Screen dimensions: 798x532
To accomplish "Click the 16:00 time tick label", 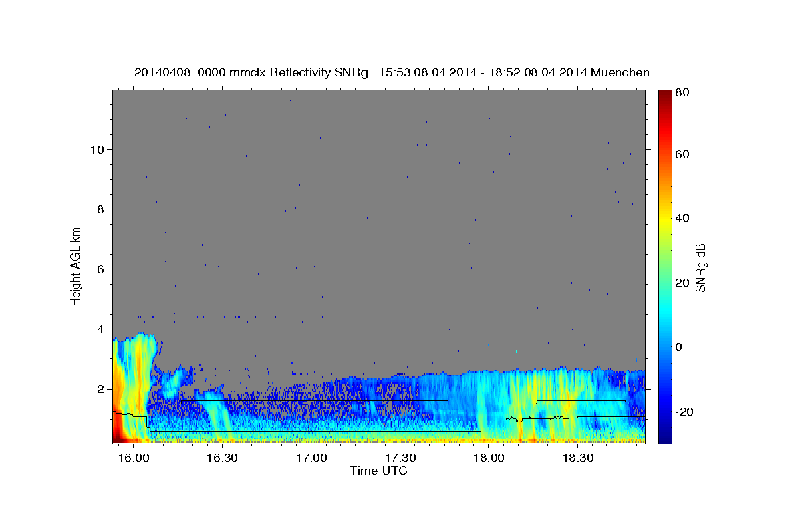I will [x=134, y=458].
